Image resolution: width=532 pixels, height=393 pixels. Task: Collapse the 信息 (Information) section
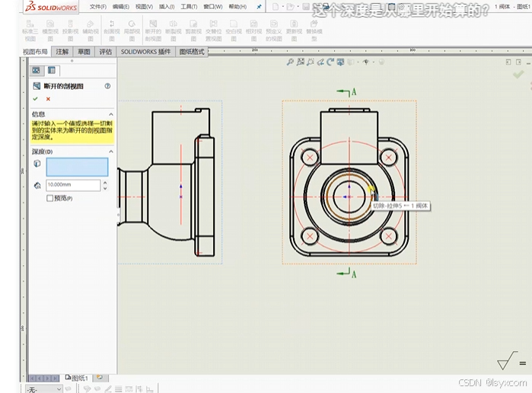click(x=111, y=114)
